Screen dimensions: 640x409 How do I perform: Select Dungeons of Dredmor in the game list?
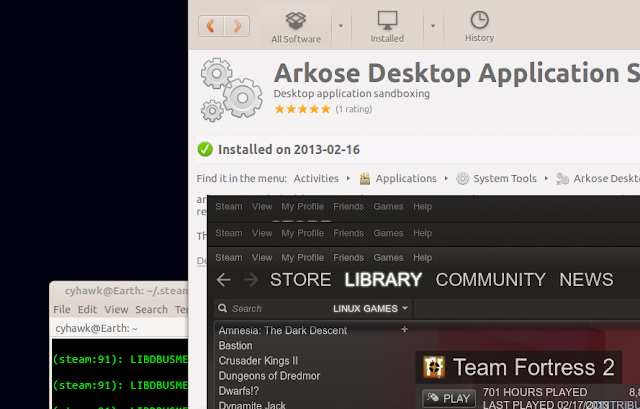[x=269, y=376]
